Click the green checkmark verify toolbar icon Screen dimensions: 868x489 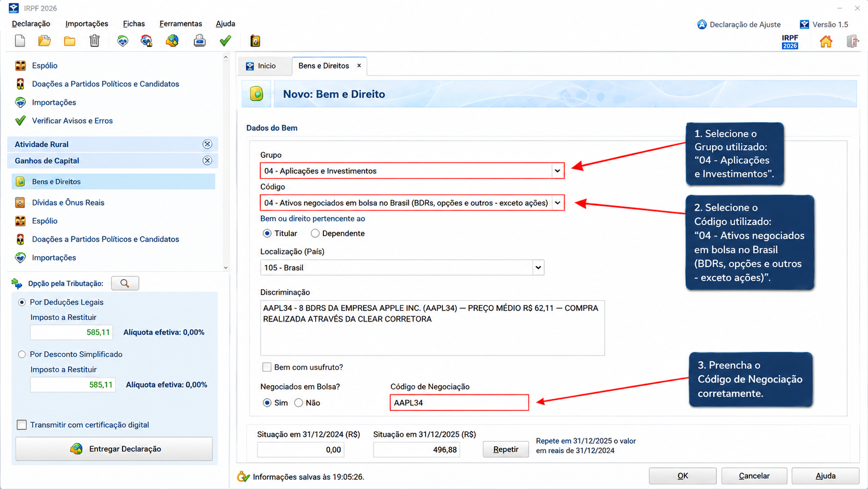225,41
